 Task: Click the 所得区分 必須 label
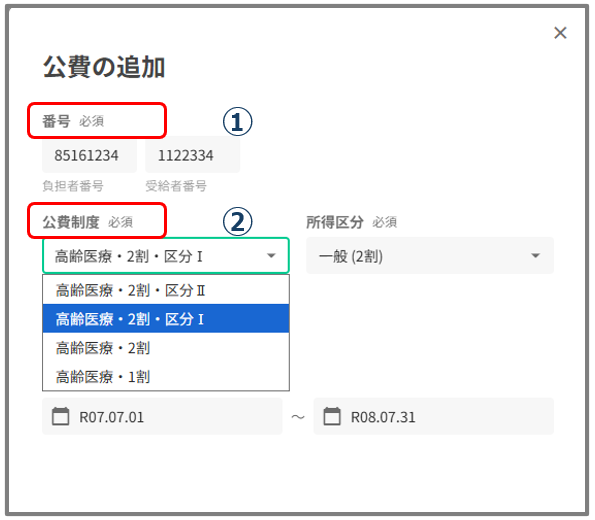tap(351, 222)
